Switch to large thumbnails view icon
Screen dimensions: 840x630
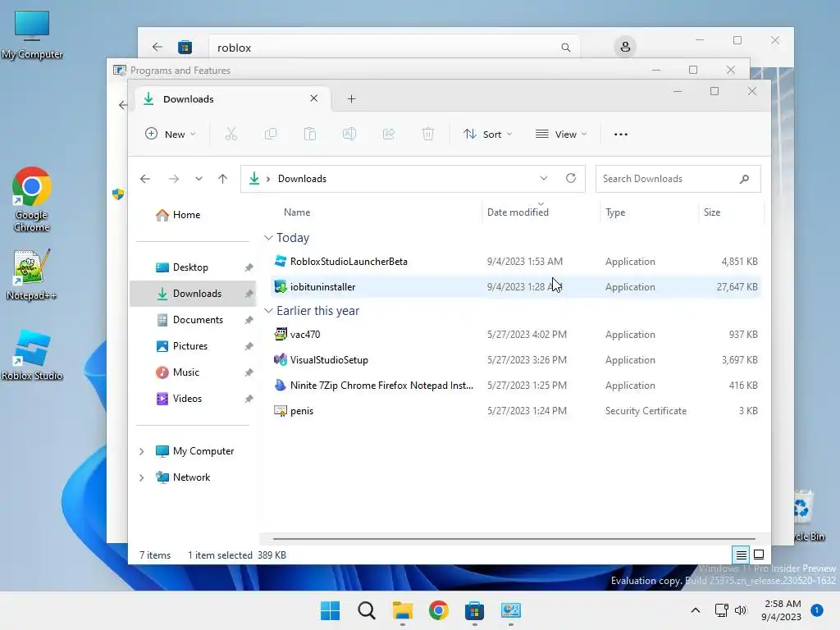click(759, 555)
